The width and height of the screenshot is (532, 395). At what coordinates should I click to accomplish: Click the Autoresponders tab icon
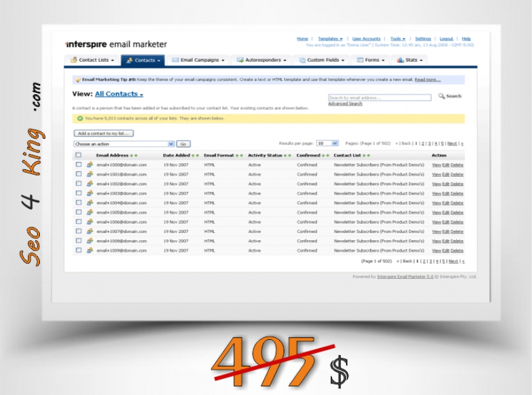click(x=240, y=60)
